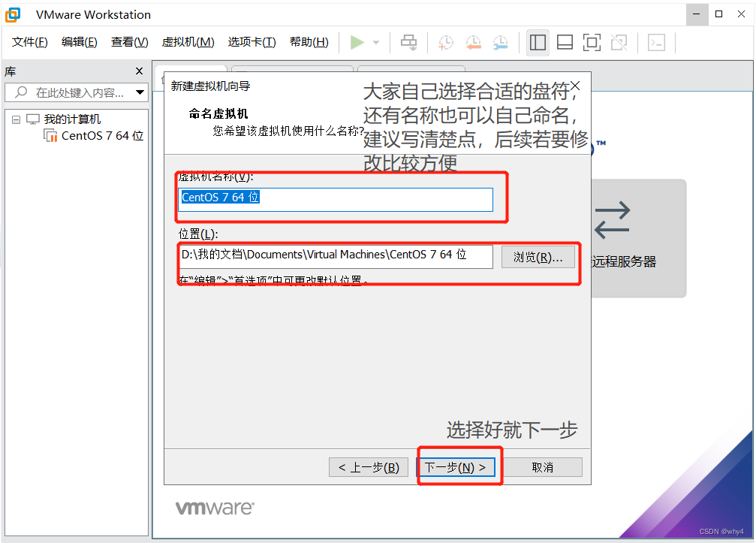The width and height of the screenshot is (756, 543).
Task: Click the VM icon beside CentOS 7 64 位
Action: 50,135
